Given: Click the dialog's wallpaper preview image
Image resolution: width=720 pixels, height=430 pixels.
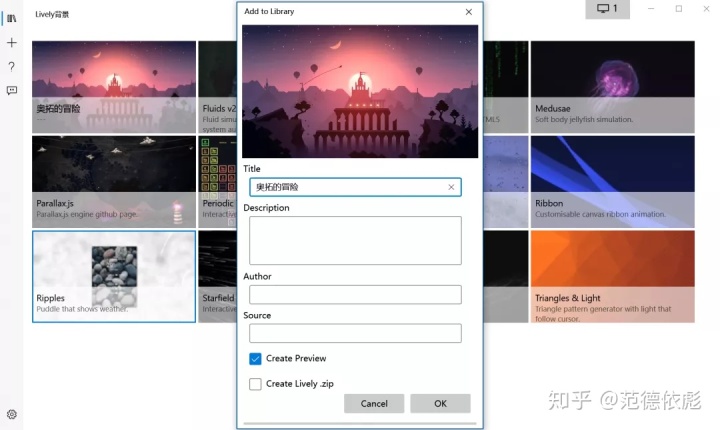Looking at the screenshot, I should (360, 91).
